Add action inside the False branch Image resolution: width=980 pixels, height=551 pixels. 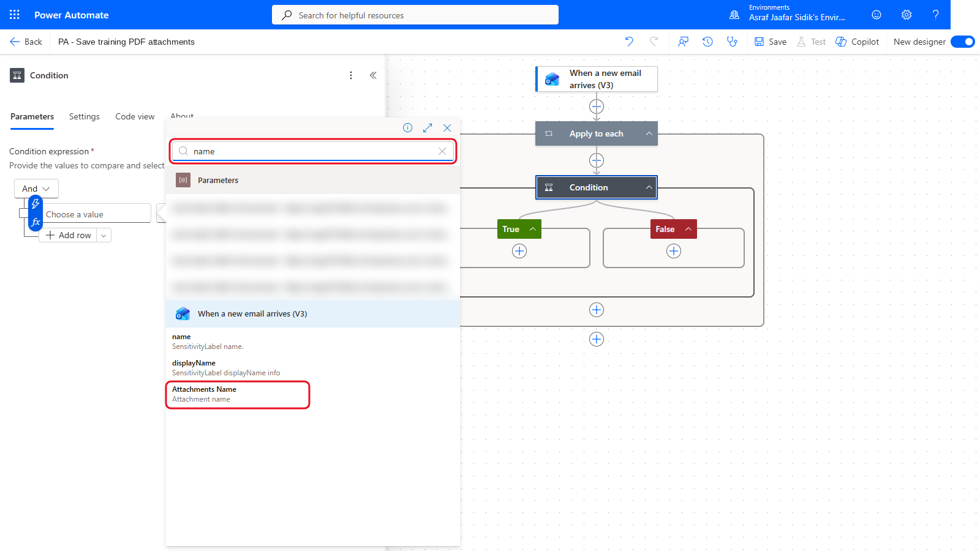coord(674,251)
